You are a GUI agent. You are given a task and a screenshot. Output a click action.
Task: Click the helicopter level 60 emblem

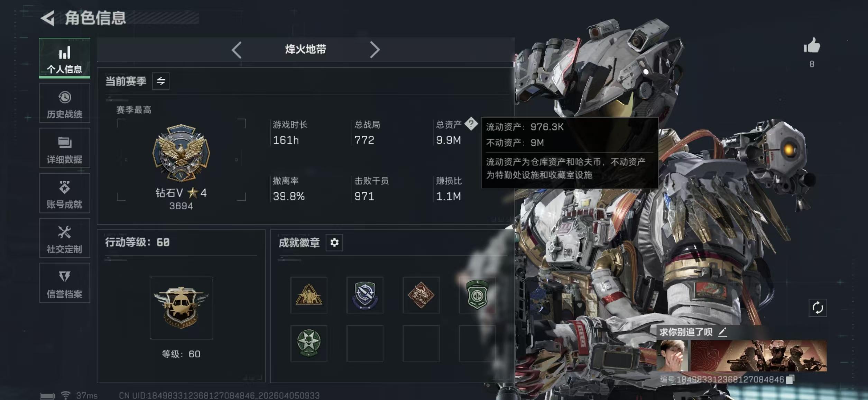click(x=181, y=308)
